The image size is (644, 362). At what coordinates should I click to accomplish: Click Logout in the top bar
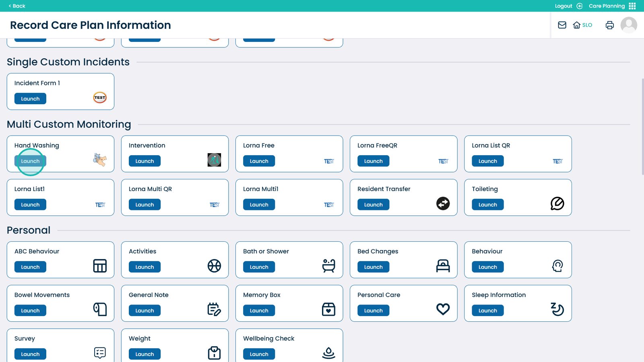pyautogui.click(x=563, y=6)
